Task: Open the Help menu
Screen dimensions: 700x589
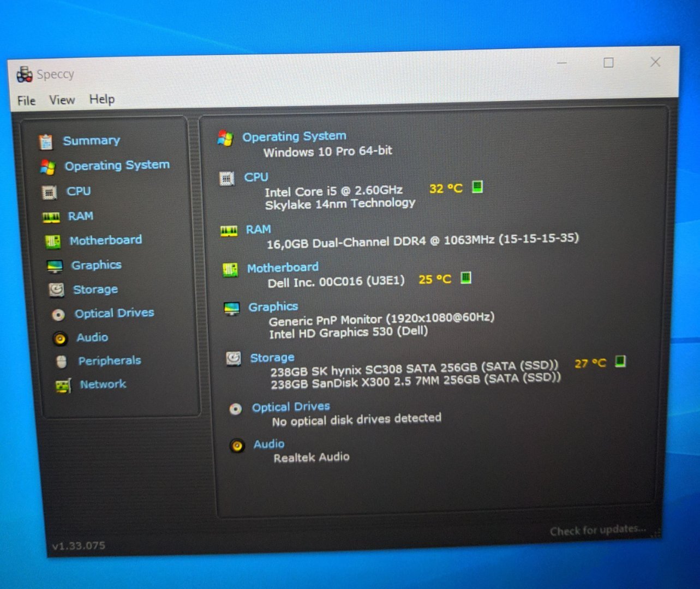Action: point(102,99)
